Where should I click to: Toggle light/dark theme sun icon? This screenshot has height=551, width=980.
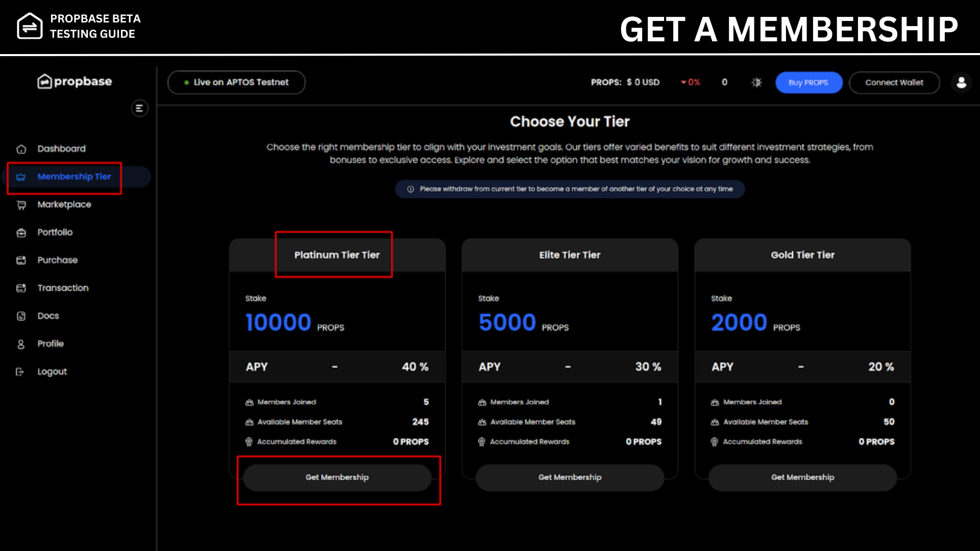(x=756, y=82)
